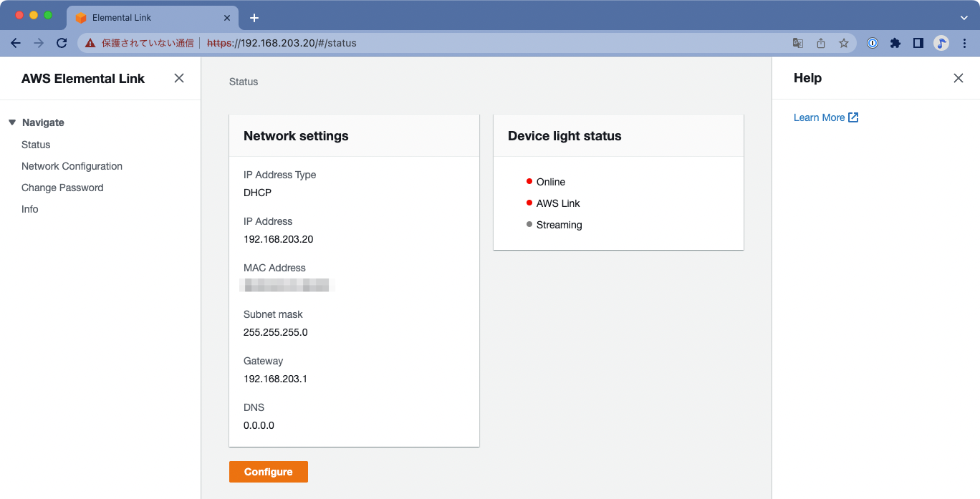Select Change Password in the sidebar
This screenshot has height=499, width=980.
pos(61,187)
